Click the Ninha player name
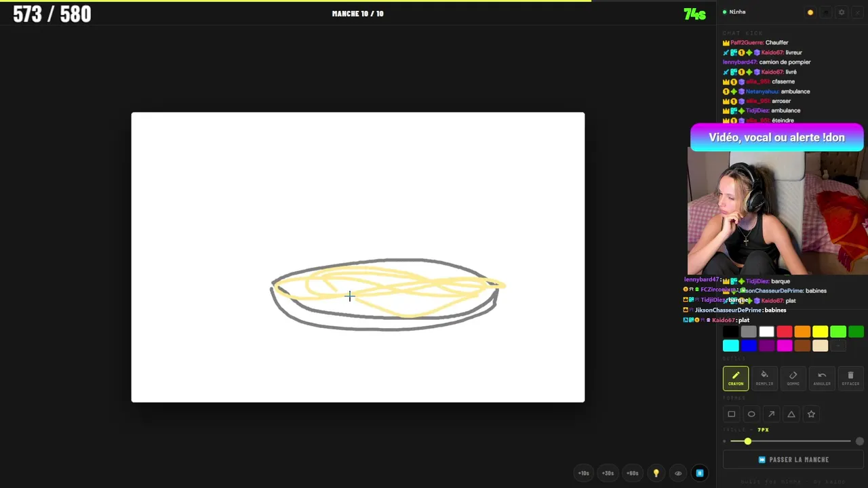Viewport: 868px width, 488px height. [737, 12]
